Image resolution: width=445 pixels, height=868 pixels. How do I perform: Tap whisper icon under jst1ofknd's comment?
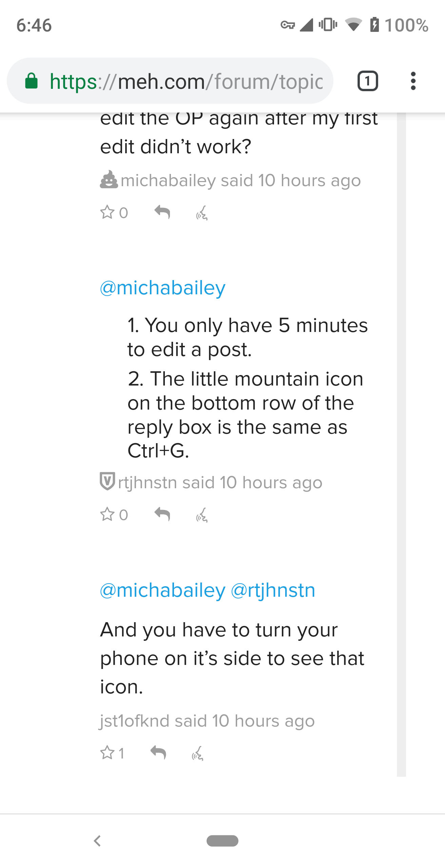pyautogui.click(x=198, y=753)
